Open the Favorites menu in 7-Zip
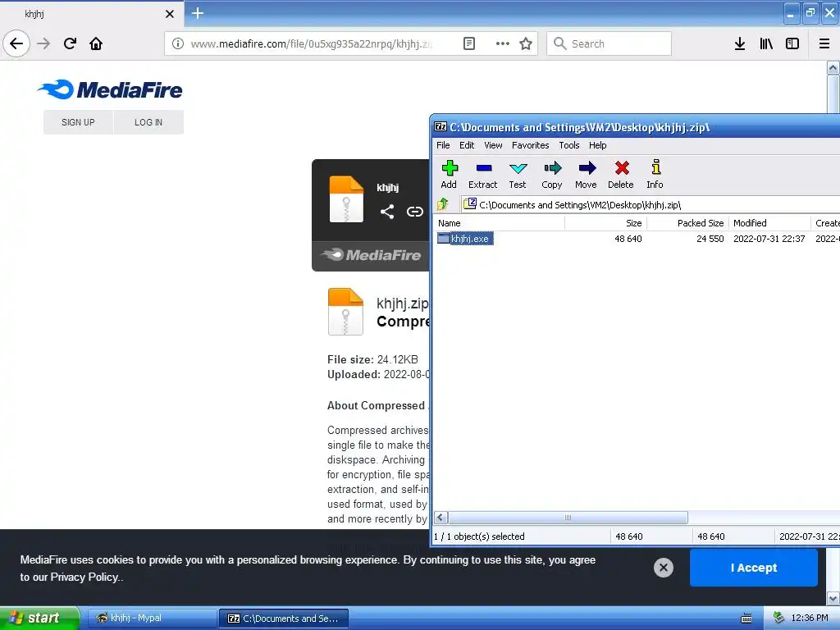The height and width of the screenshot is (630, 840). (x=531, y=145)
